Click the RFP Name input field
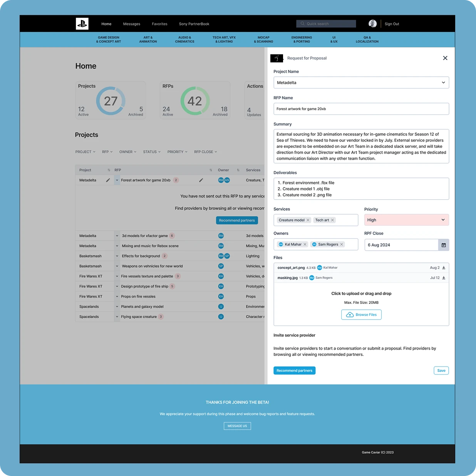This screenshot has width=476, height=476. tap(361, 109)
